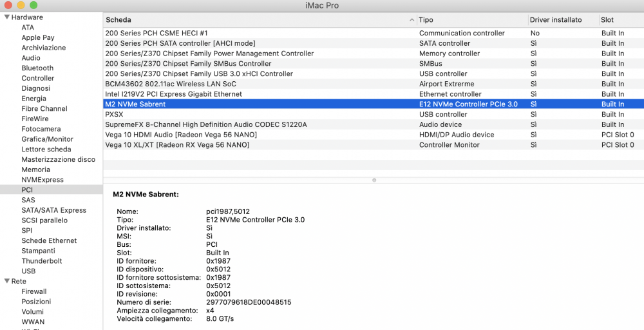Click the M2 NVMe Sabrent detail heading

click(146, 195)
